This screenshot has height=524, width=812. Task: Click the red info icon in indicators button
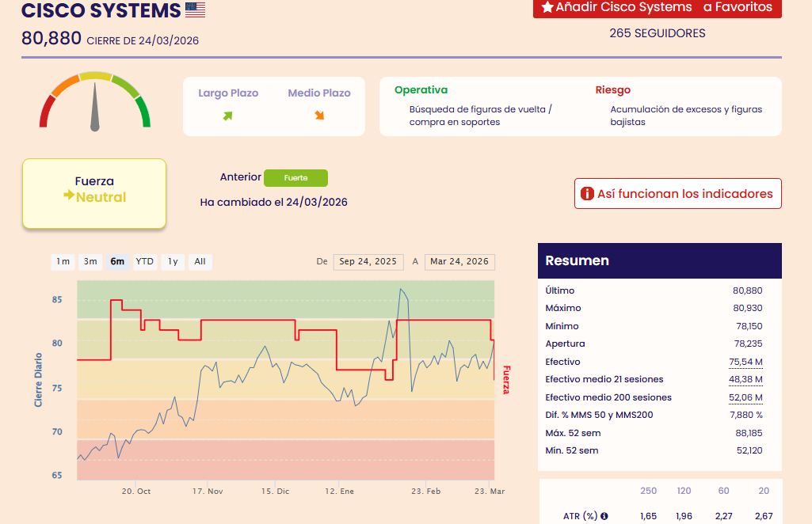pos(587,194)
